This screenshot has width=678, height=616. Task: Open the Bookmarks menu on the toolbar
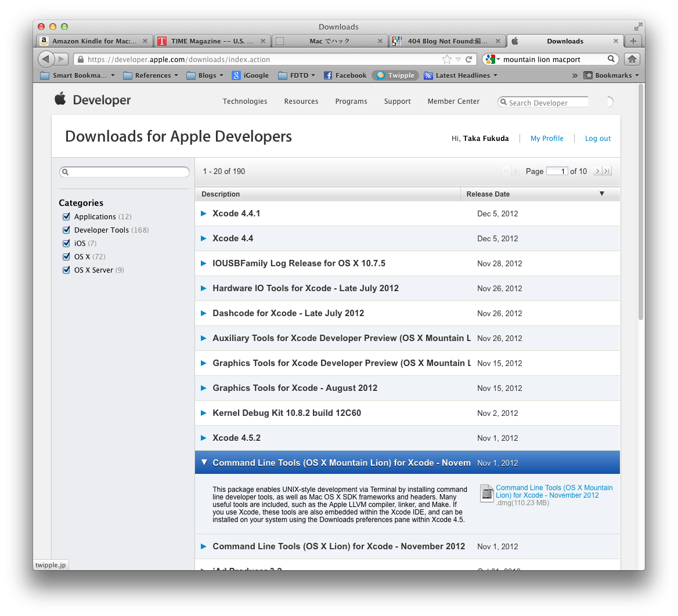(611, 75)
